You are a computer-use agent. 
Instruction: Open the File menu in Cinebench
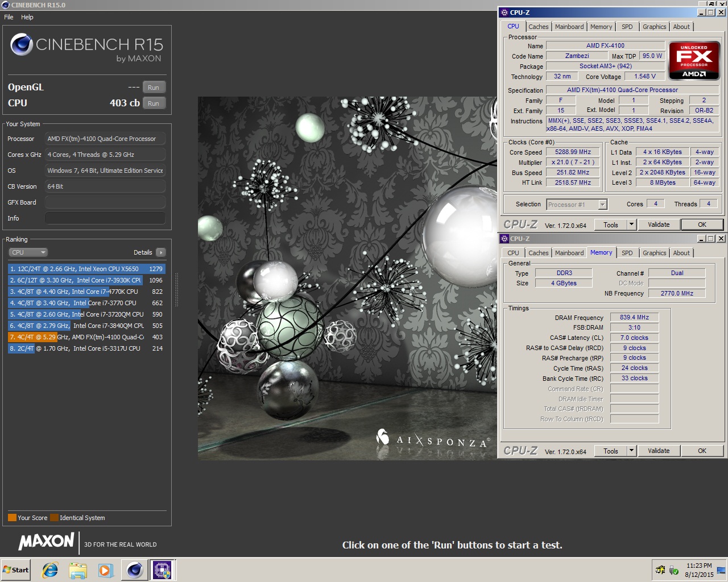click(x=9, y=17)
